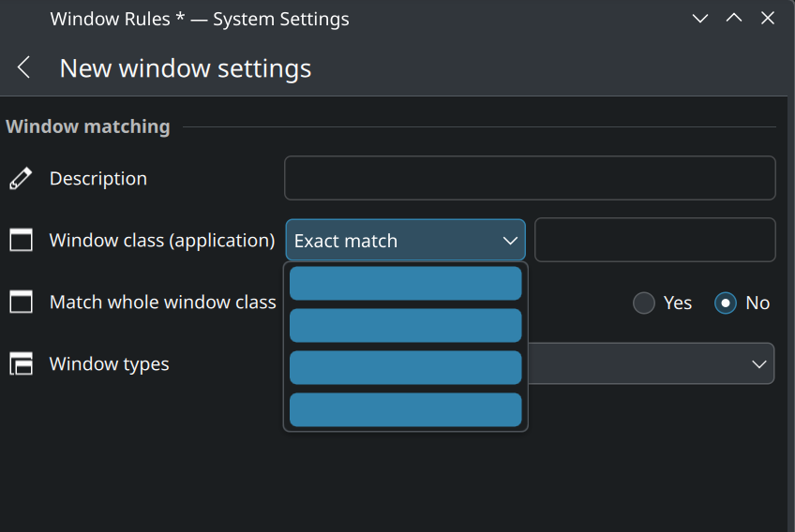This screenshot has width=795, height=532.
Task: Click the Window matching section header
Action: 88,126
